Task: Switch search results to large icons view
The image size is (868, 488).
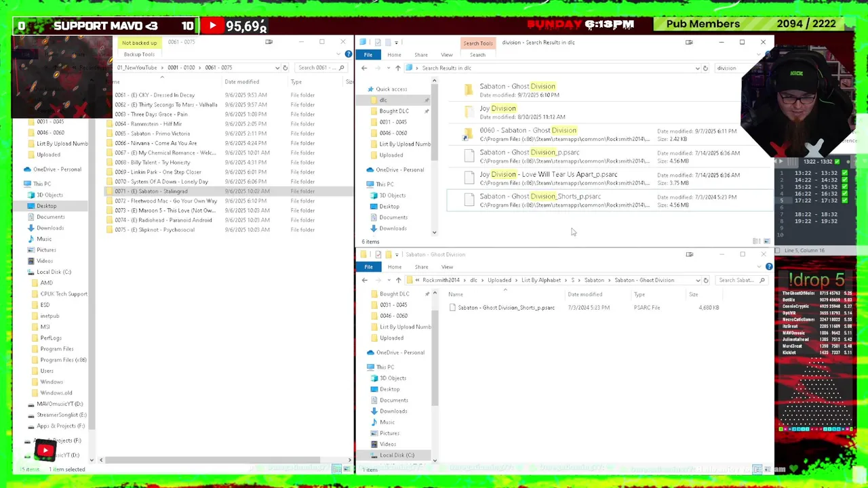Action: (x=767, y=241)
